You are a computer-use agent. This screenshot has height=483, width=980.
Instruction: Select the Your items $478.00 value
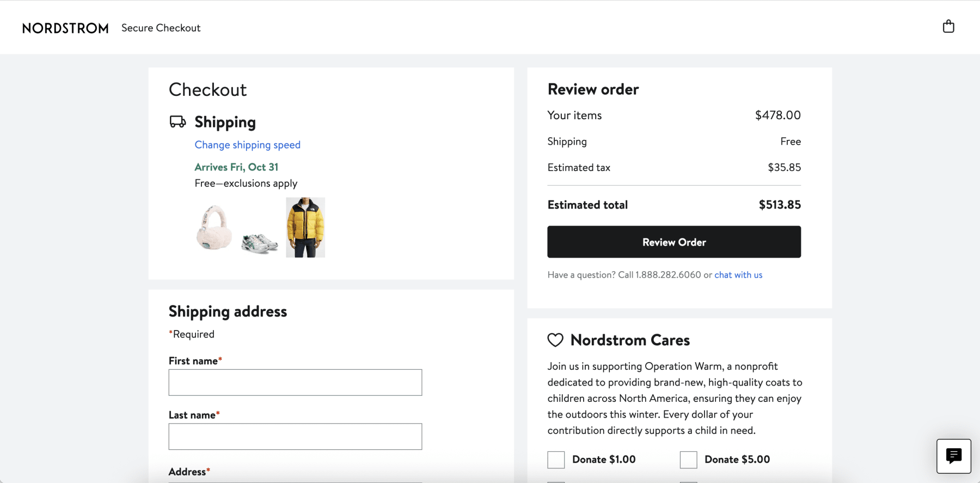[x=778, y=115]
